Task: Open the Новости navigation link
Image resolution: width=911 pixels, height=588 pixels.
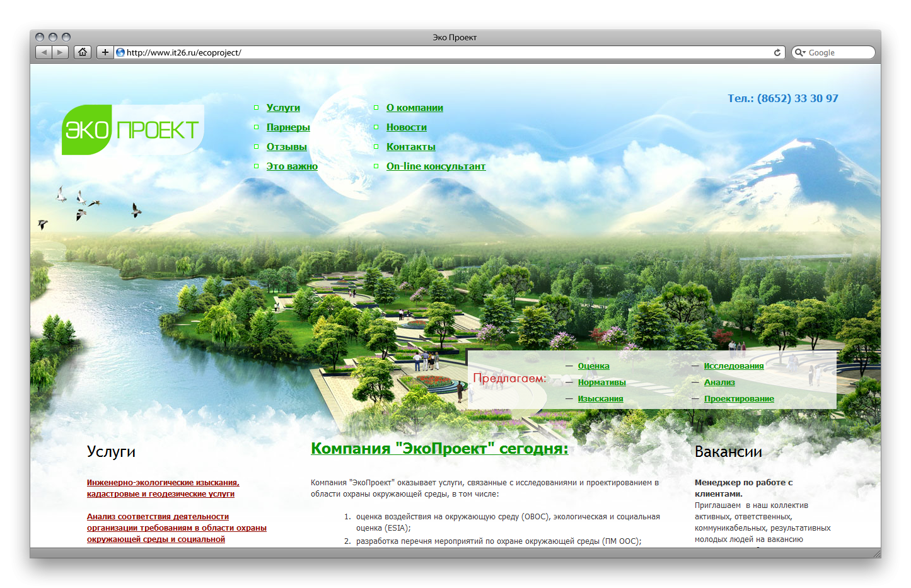Action: (x=407, y=127)
